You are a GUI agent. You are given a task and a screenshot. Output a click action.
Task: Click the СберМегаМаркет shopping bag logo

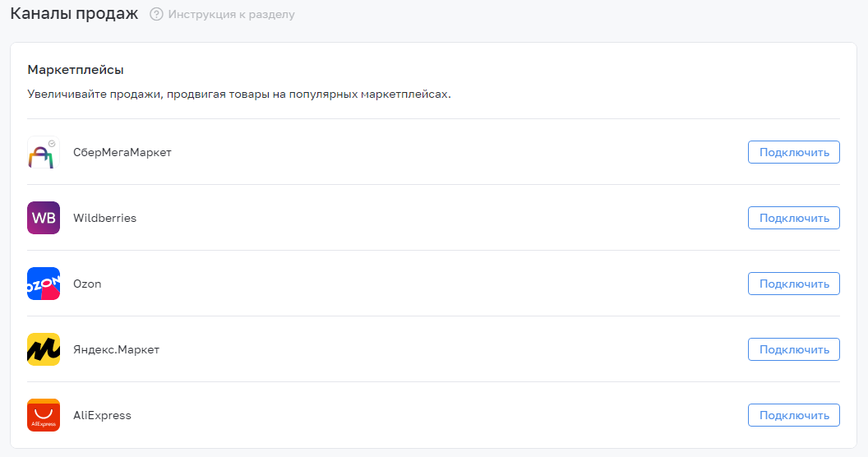click(x=44, y=152)
